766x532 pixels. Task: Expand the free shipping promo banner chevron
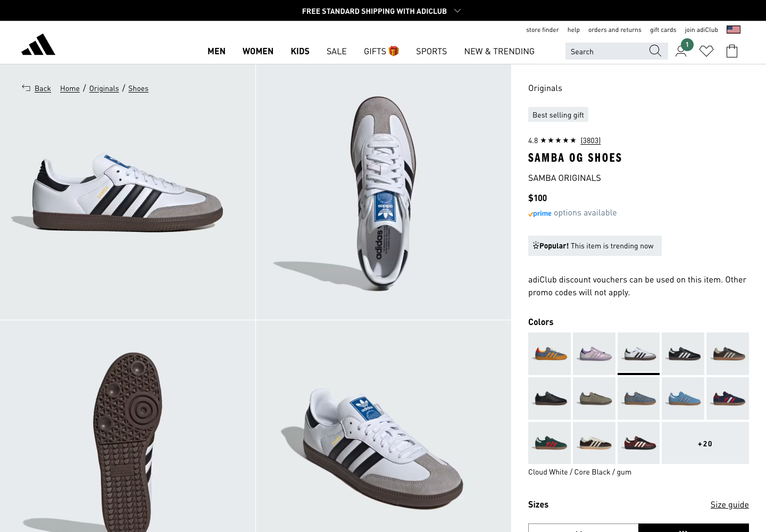(x=457, y=11)
